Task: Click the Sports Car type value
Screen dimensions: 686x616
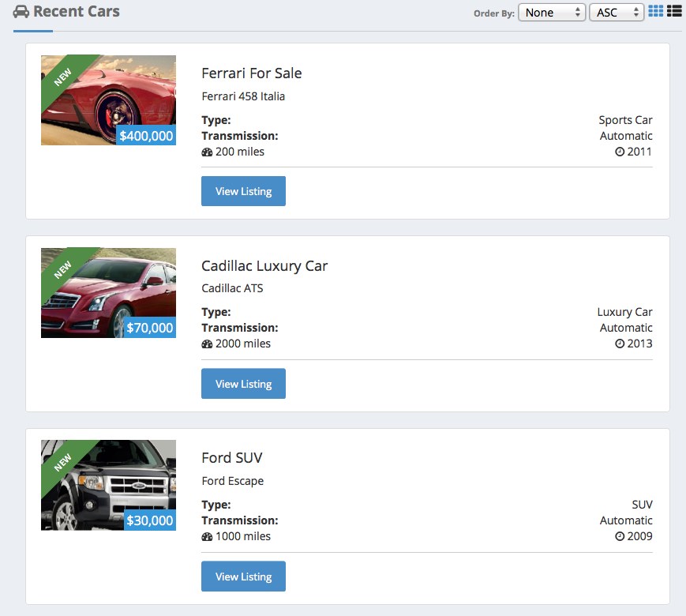Action: coord(626,120)
